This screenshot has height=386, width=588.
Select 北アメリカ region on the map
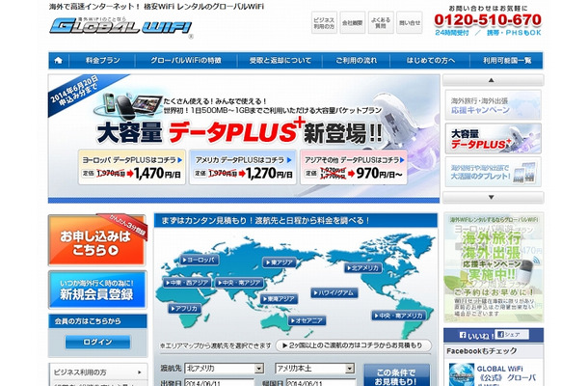click(x=363, y=268)
